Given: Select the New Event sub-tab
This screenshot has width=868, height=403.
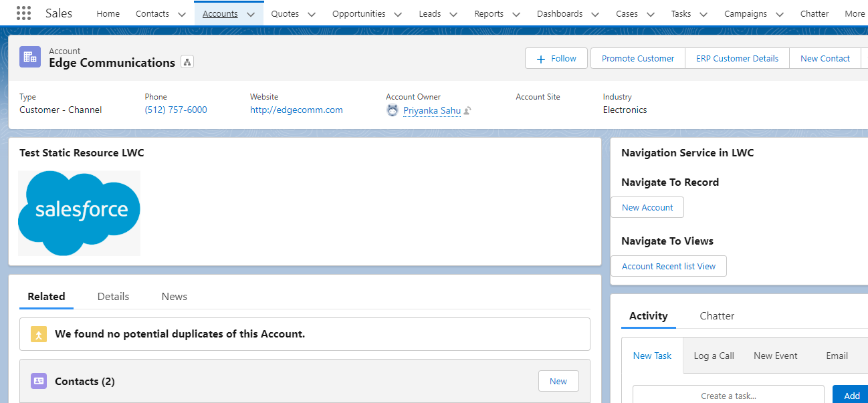Looking at the screenshot, I should pos(775,356).
